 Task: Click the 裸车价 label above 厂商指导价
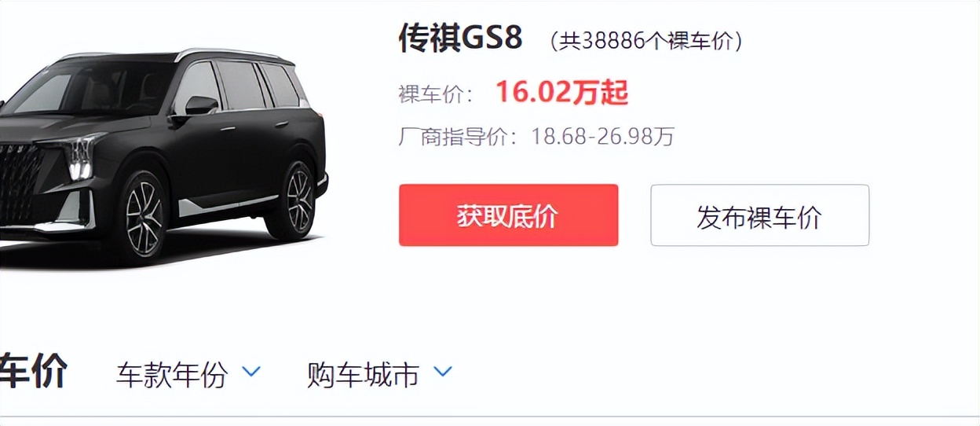click(x=436, y=94)
